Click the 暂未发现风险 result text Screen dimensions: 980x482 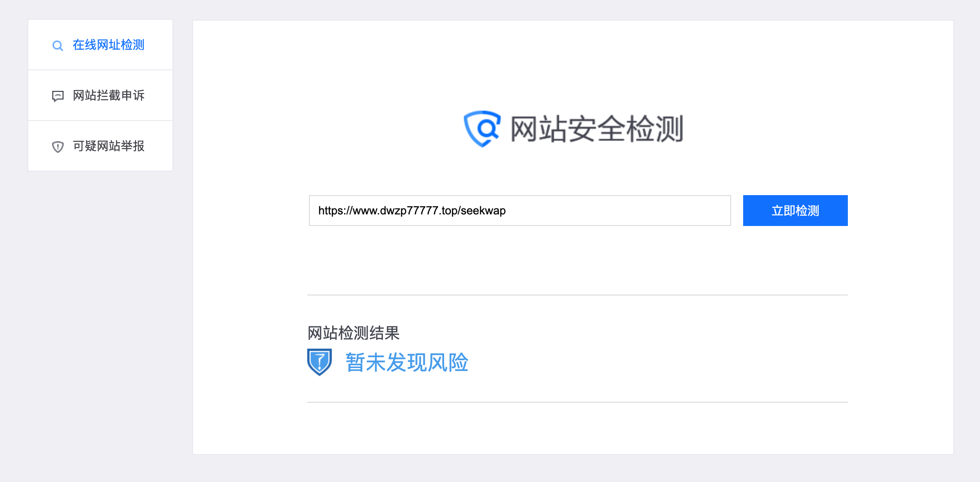407,362
